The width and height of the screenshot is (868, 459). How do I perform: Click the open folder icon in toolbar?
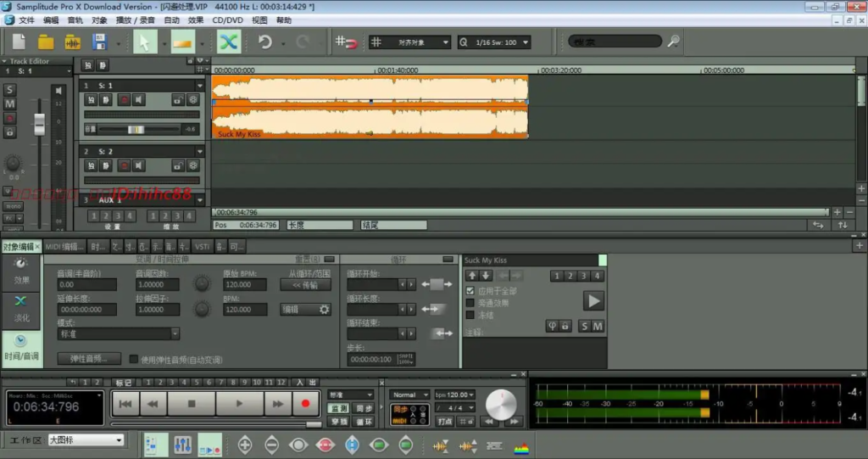point(46,42)
